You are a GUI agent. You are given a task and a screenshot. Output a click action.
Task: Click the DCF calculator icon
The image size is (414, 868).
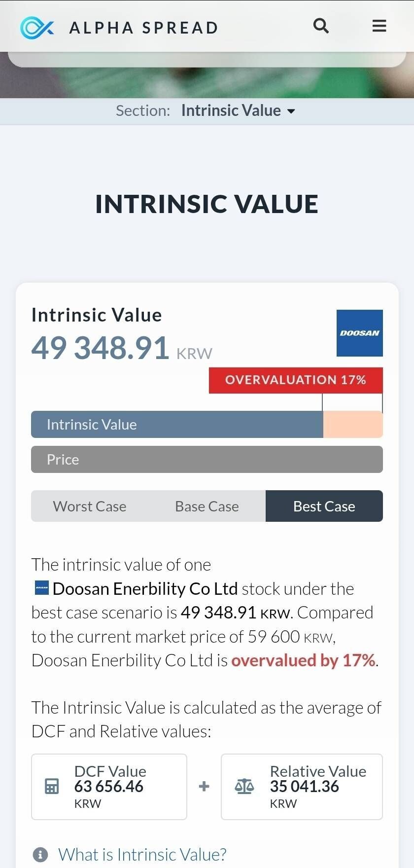pos(52,786)
